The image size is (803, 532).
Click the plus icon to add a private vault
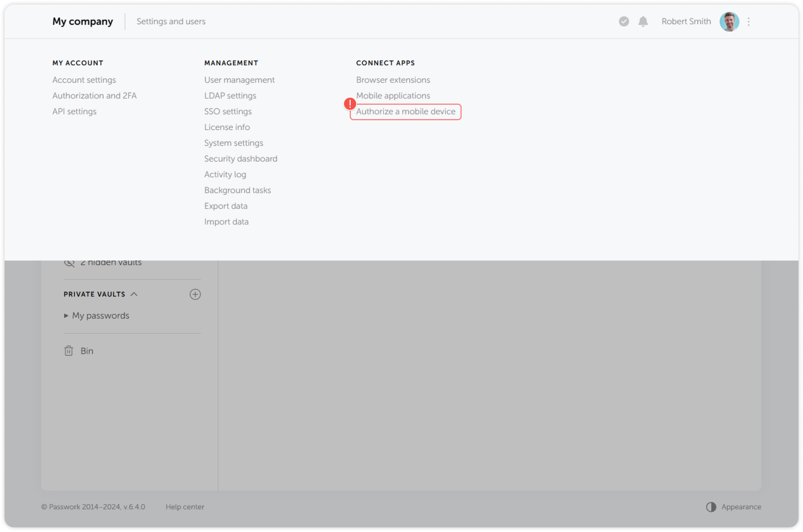pyautogui.click(x=195, y=294)
